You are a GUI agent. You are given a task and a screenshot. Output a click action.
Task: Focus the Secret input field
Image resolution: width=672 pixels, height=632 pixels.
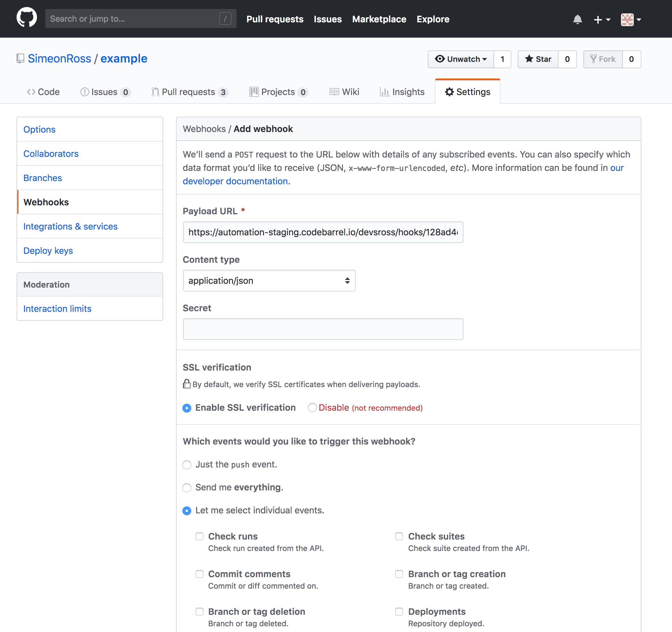click(x=323, y=329)
